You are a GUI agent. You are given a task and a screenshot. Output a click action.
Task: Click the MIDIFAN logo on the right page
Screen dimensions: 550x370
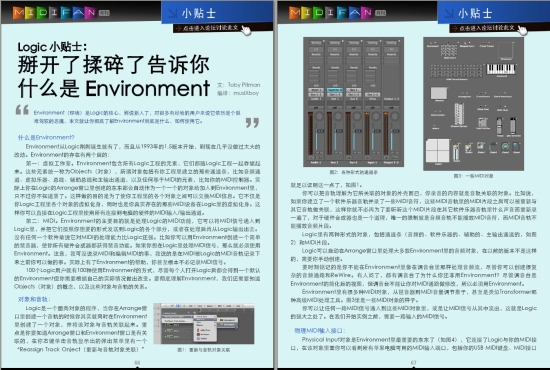tap(331, 13)
